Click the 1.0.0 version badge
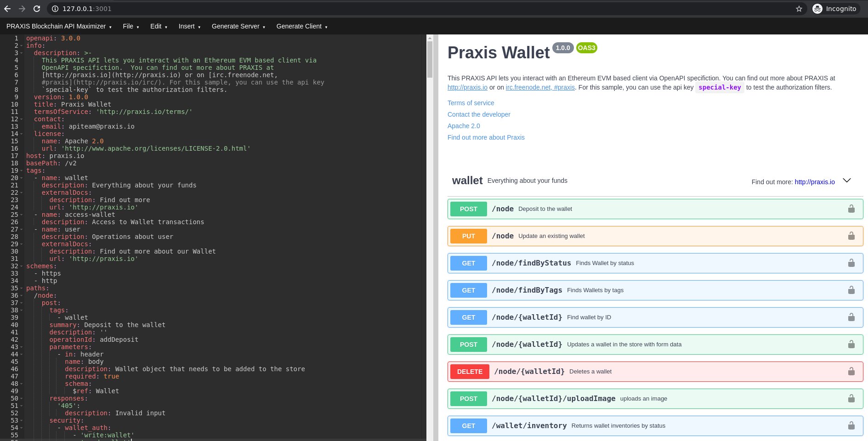 pyautogui.click(x=563, y=48)
